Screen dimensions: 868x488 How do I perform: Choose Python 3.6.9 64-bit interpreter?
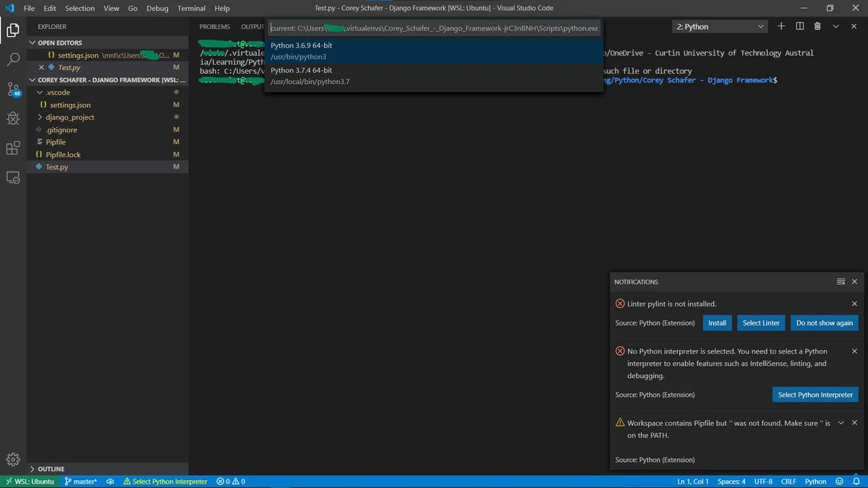click(434, 51)
